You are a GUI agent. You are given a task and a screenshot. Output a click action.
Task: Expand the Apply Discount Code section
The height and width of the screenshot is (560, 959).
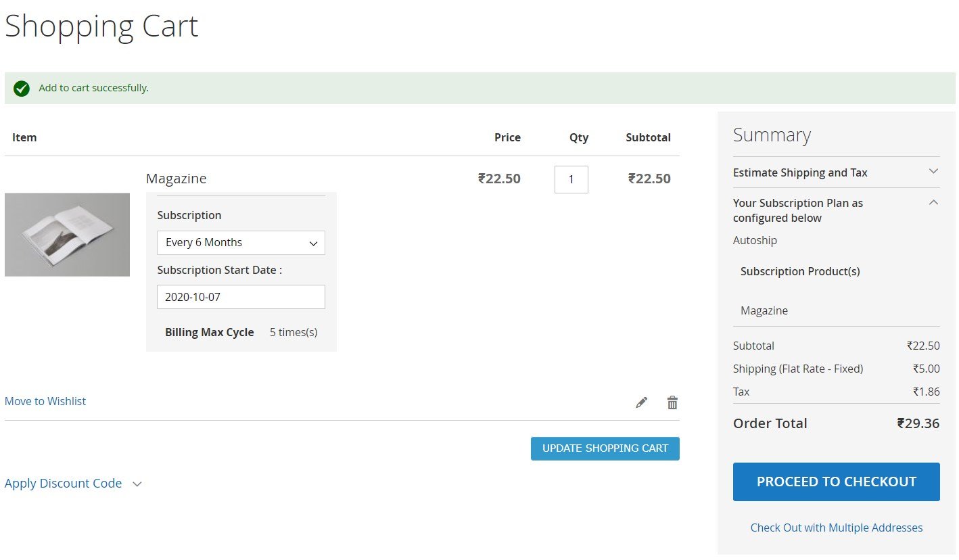click(x=73, y=484)
